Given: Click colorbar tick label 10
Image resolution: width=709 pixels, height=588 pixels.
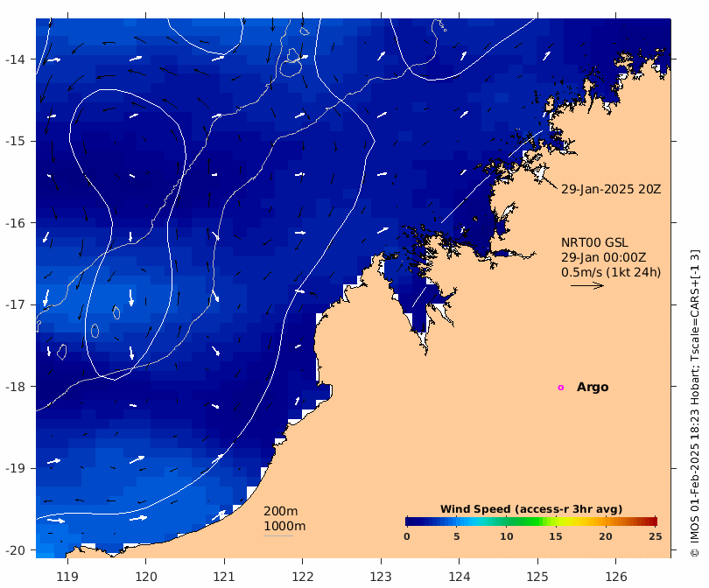Looking at the screenshot, I should click(507, 536).
